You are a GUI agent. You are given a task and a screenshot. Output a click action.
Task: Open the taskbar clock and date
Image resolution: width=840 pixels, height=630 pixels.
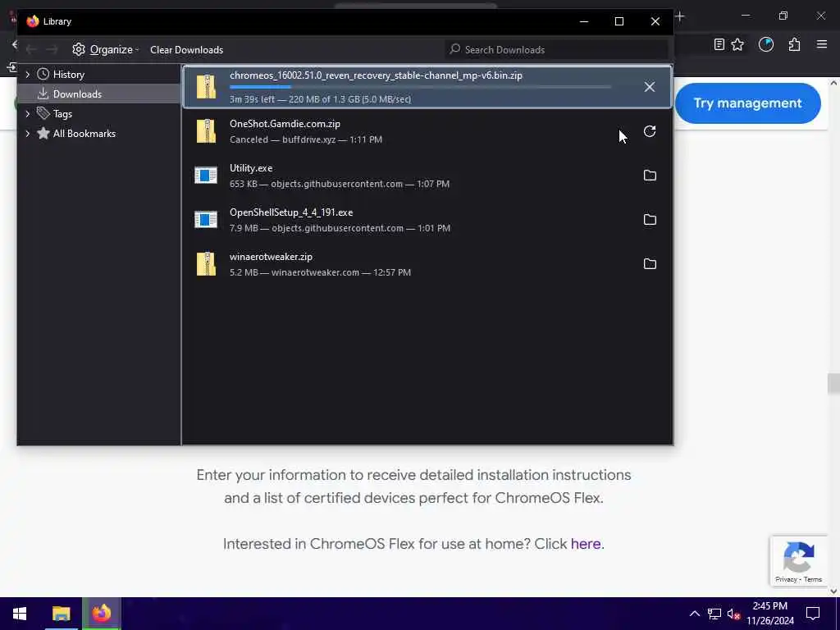point(769,614)
